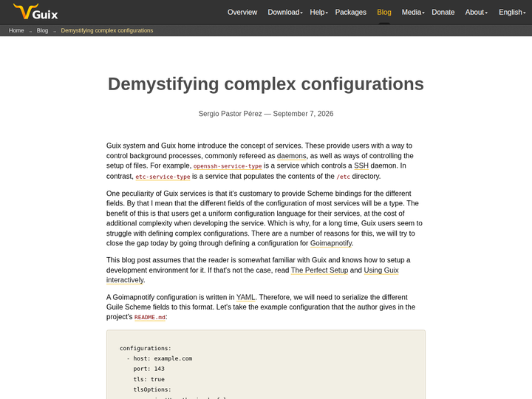Screen dimensions: 532x399
Task: Follow the etc-service-type link
Action: pos(163,177)
